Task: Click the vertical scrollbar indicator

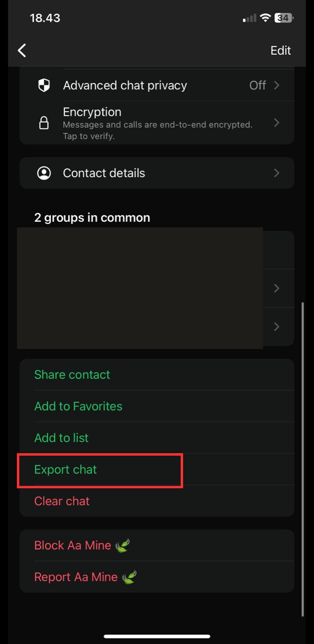Action: point(302,459)
